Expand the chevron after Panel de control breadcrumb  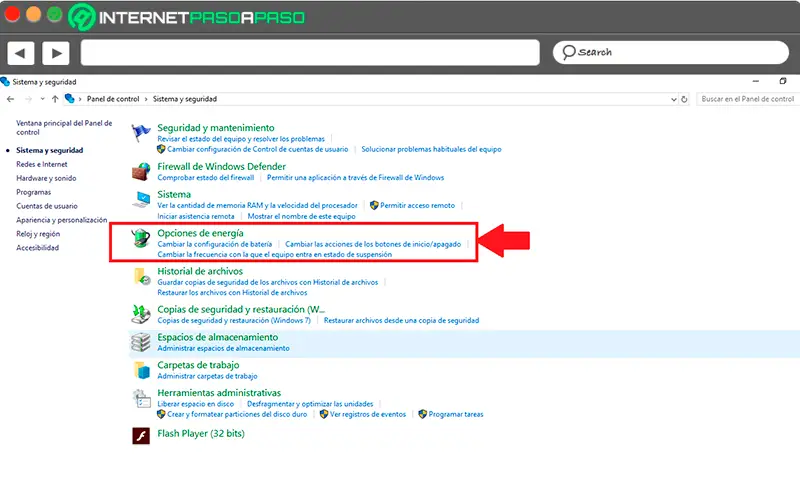pos(146,99)
